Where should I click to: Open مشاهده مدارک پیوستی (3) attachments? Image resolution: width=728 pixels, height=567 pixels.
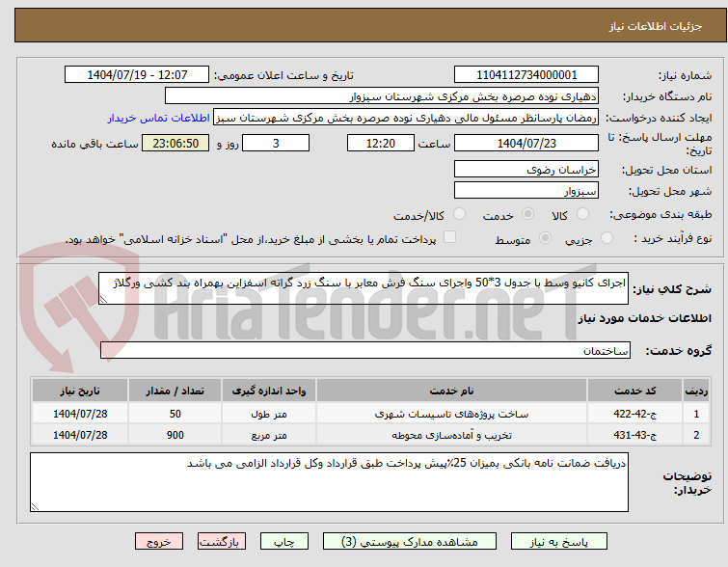(x=410, y=542)
